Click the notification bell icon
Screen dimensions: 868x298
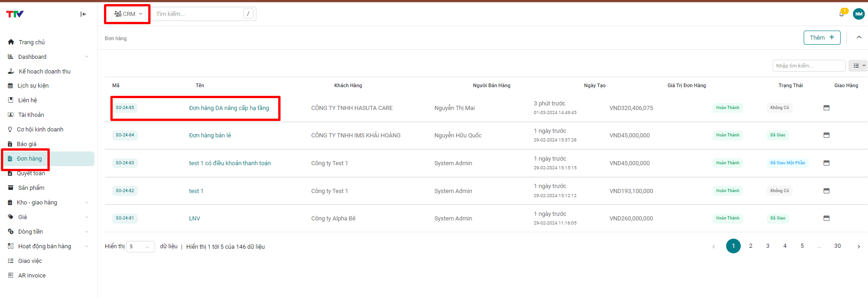click(842, 14)
